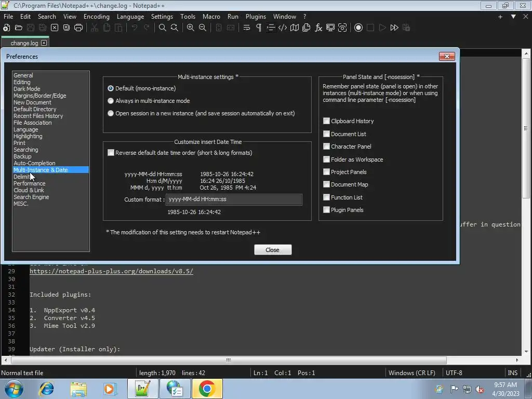This screenshot has height=399, width=532.
Task: Check the Character Panel checkbox
Action: pos(326,146)
